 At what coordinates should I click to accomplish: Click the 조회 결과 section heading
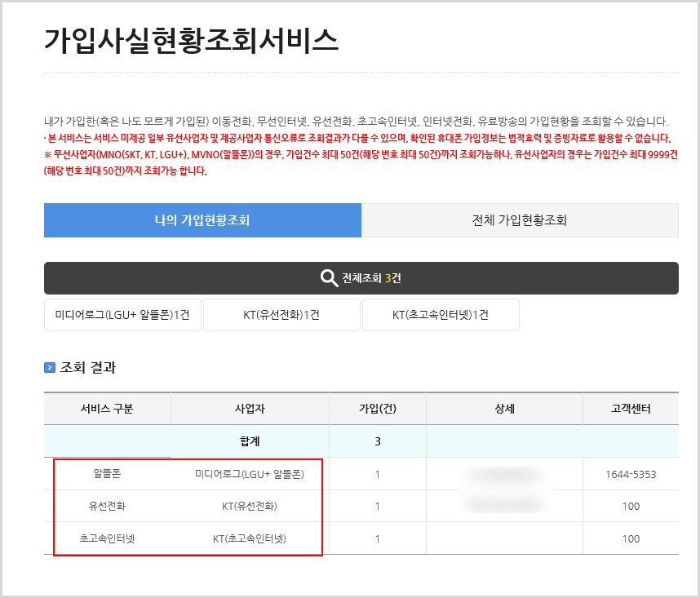pos(88,368)
